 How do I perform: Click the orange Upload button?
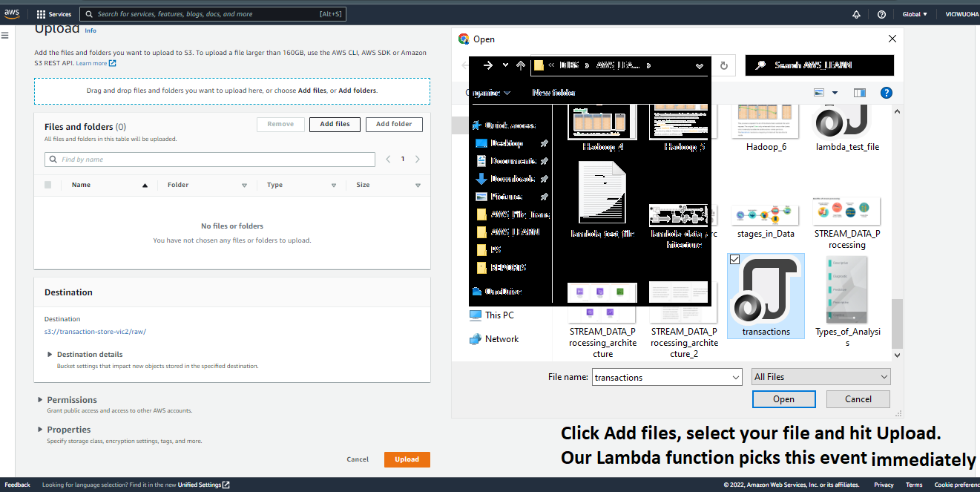407,459
